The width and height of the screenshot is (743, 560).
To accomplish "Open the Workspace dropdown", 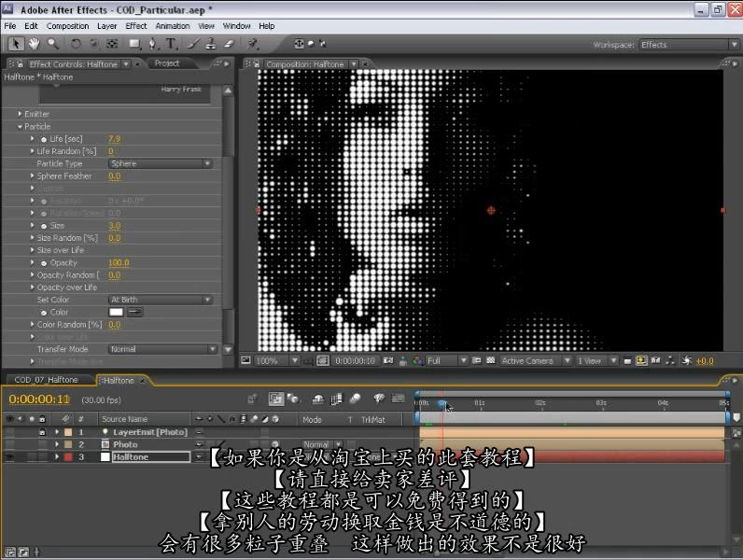I will (x=689, y=45).
